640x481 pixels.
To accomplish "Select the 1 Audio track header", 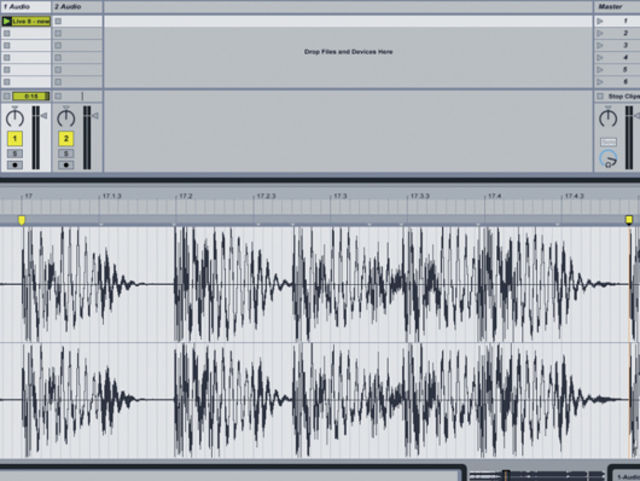I will point(26,7).
